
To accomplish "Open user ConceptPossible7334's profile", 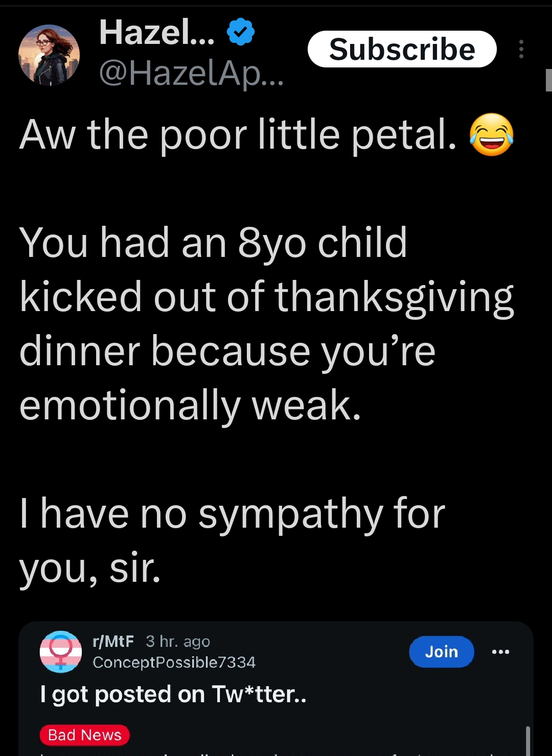I will pyautogui.click(x=174, y=663).
